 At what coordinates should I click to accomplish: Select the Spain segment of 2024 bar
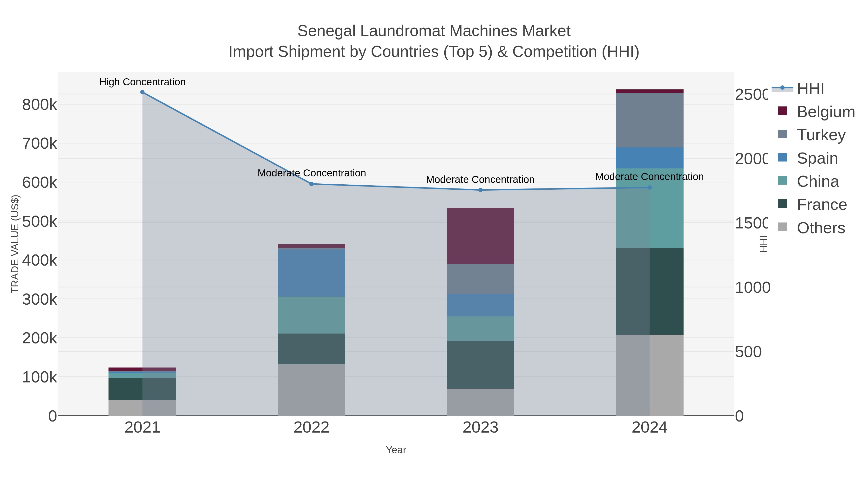[650, 158]
